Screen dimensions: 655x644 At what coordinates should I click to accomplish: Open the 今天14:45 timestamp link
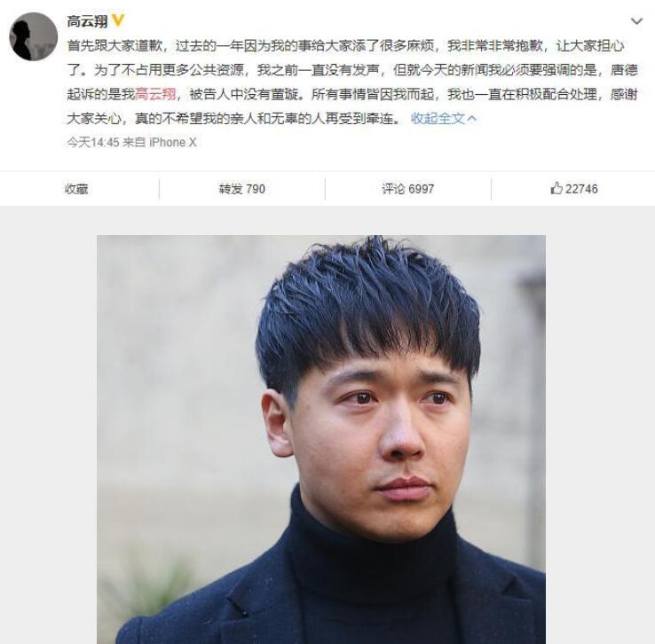93,142
